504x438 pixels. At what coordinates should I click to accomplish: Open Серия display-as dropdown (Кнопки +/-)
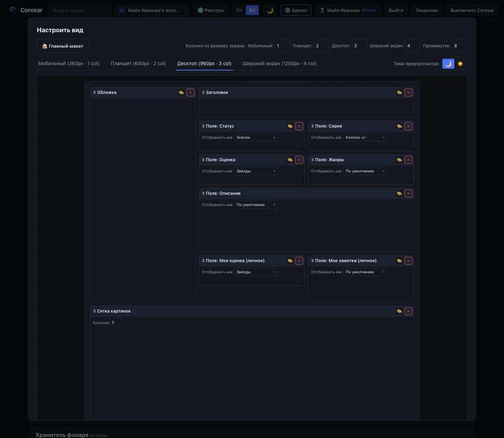(x=365, y=137)
